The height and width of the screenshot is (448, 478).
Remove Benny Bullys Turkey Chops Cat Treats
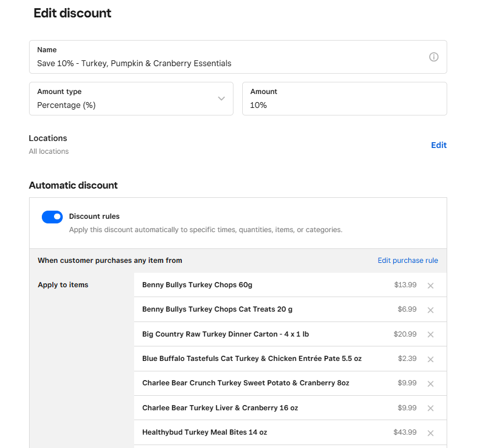pyautogui.click(x=430, y=310)
